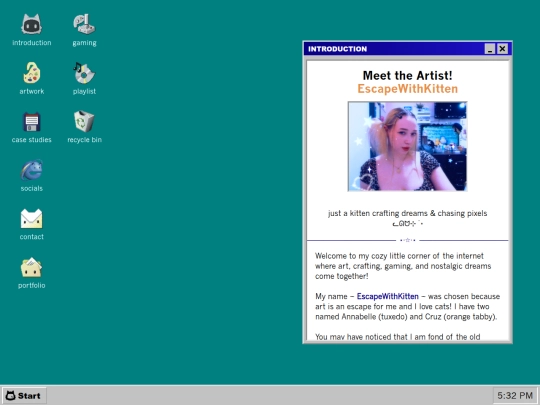This screenshot has width=540, height=405.
Task: Open the recycle bin icon
Action: pos(84,121)
